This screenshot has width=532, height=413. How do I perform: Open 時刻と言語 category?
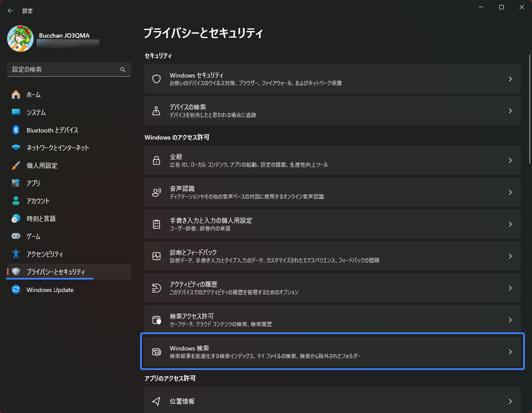pos(69,218)
